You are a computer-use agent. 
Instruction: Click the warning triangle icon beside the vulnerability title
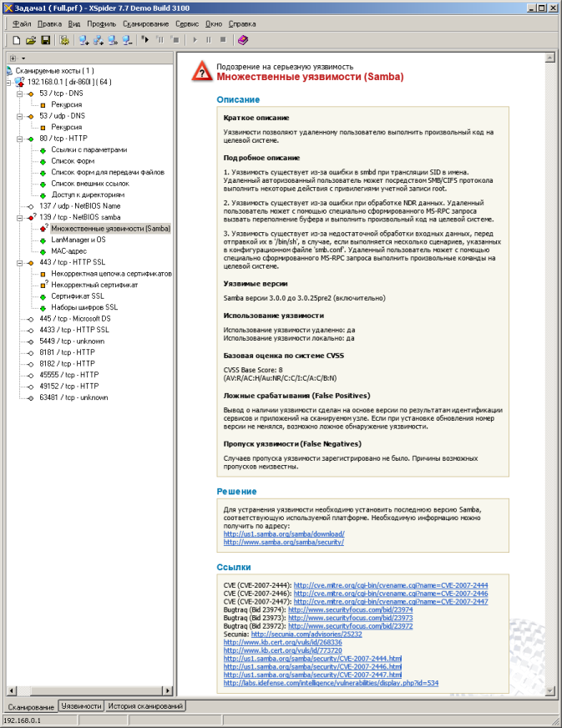click(201, 72)
